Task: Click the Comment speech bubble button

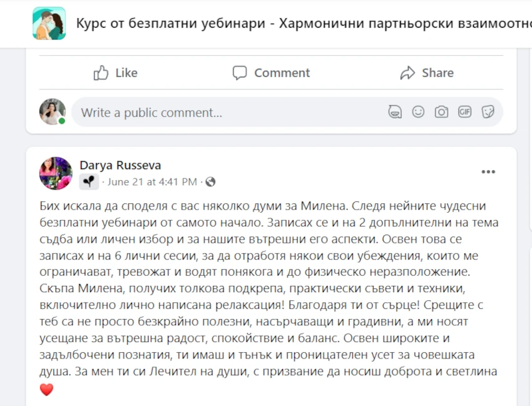Action: point(270,73)
